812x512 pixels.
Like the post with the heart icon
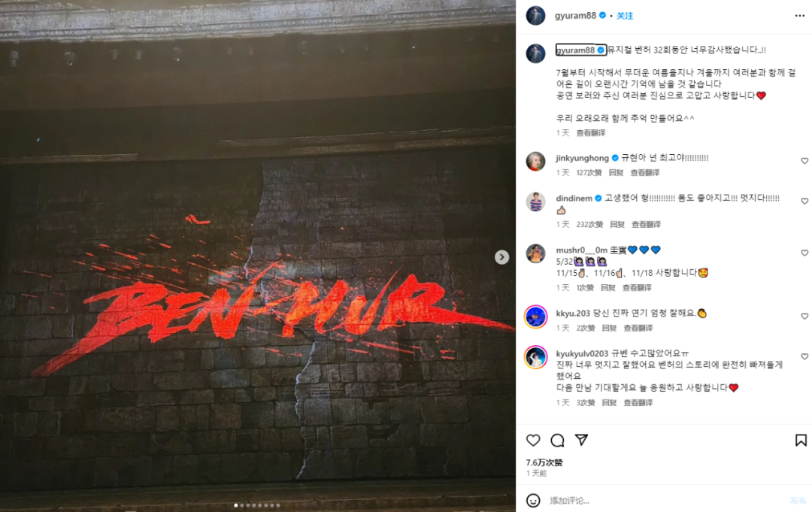pyautogui.click(x=533, y=440)
